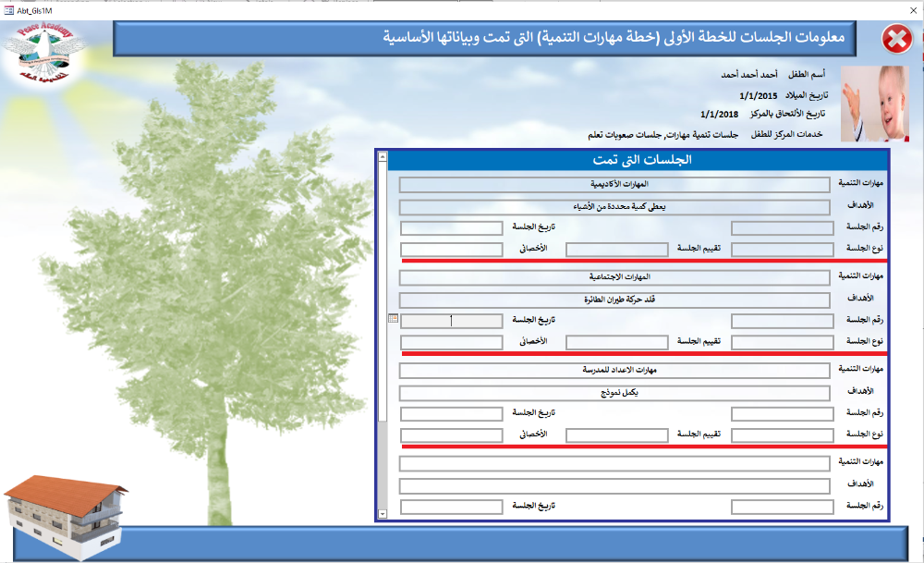Image resolution: width=924 pixels, height=563 pixels.
Task: Click the empty مهارات التنمية field in the last record
Action: [614, 463]
